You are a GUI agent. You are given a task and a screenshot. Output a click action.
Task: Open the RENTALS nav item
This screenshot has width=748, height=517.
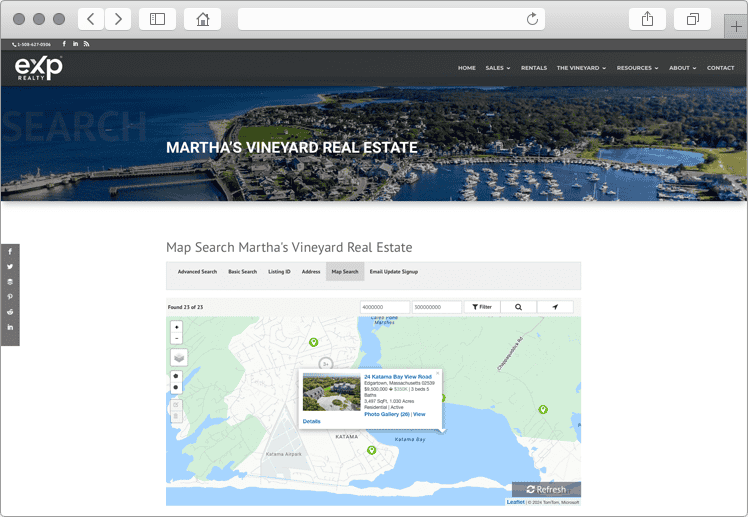pos(534,68)
